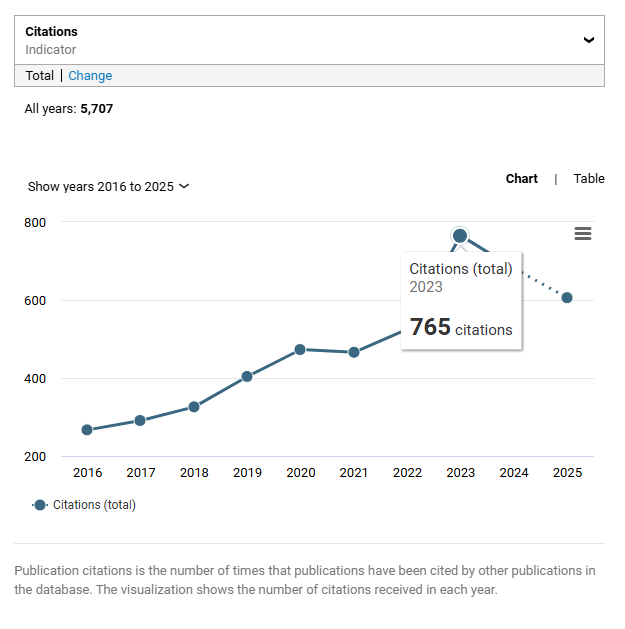The image size is (625, 629).
Task: Click the 2024 x-axis year label
Action: pos(514,473)
